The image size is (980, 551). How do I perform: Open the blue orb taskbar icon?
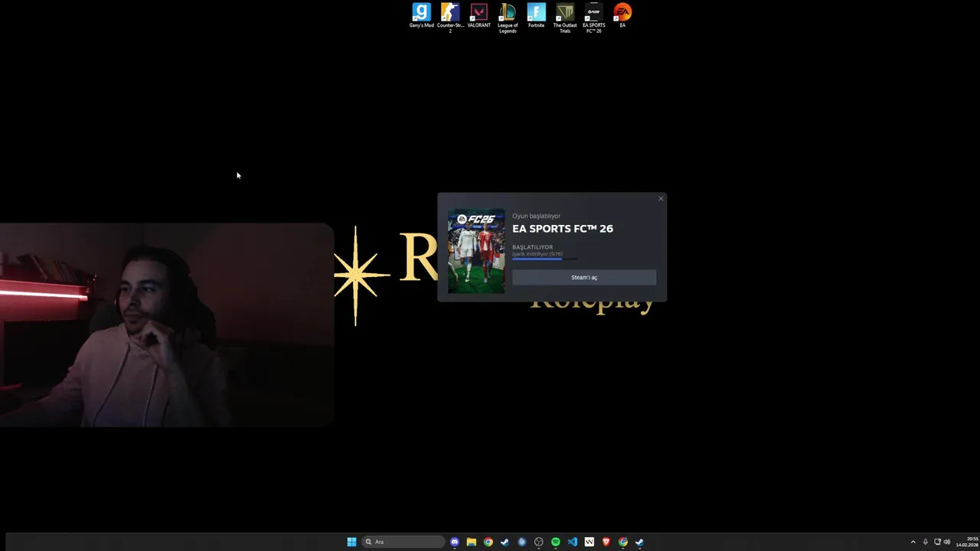tap(522, 542)
